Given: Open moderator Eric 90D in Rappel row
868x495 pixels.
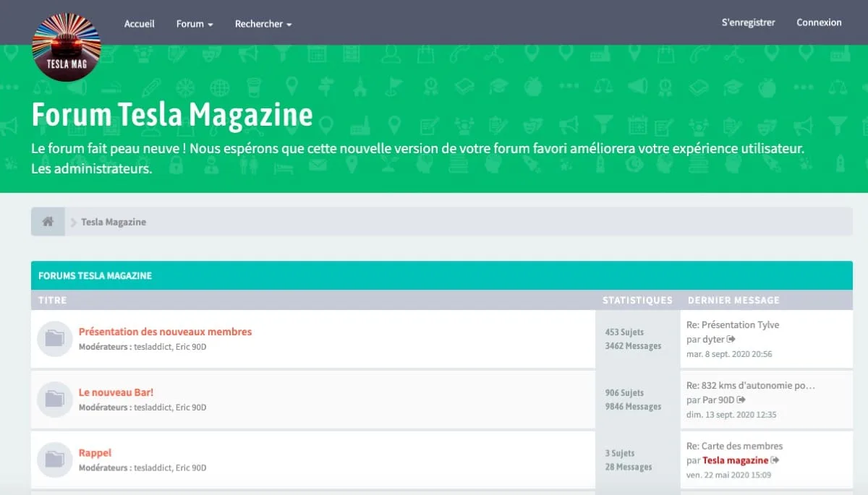Looking at the screenshot, I should [x=191, y=468].
